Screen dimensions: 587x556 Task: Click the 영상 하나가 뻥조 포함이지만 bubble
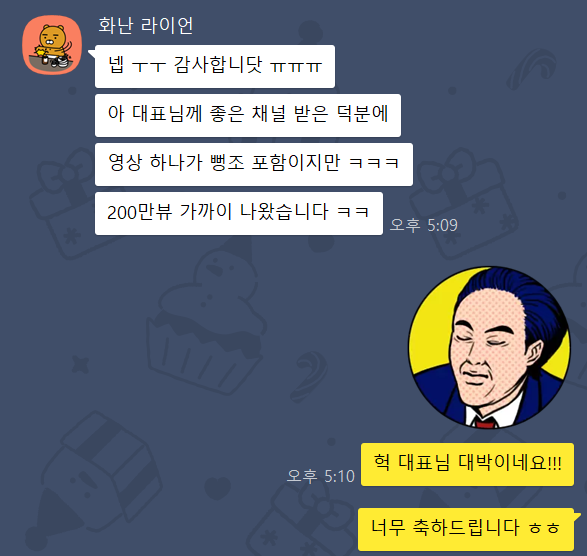tap(254, 164)
